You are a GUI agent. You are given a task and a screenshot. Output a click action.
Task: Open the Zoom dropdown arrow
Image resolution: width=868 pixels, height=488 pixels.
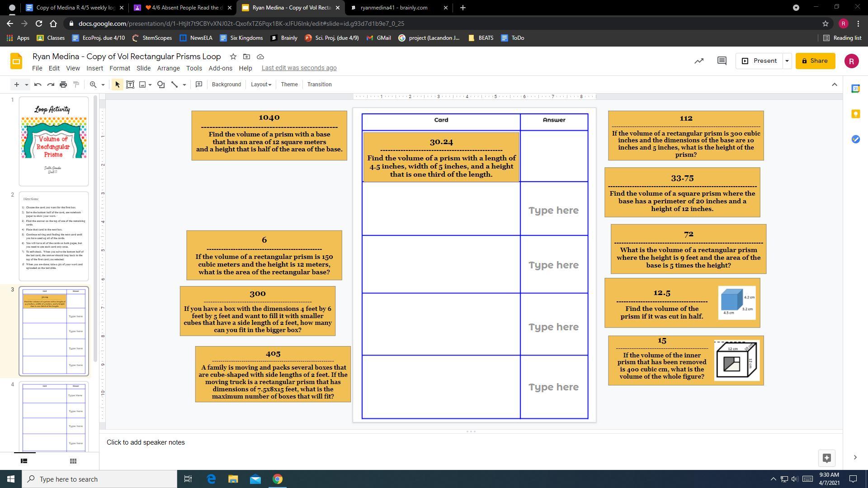pyautogui.click(x=103, y=84)
